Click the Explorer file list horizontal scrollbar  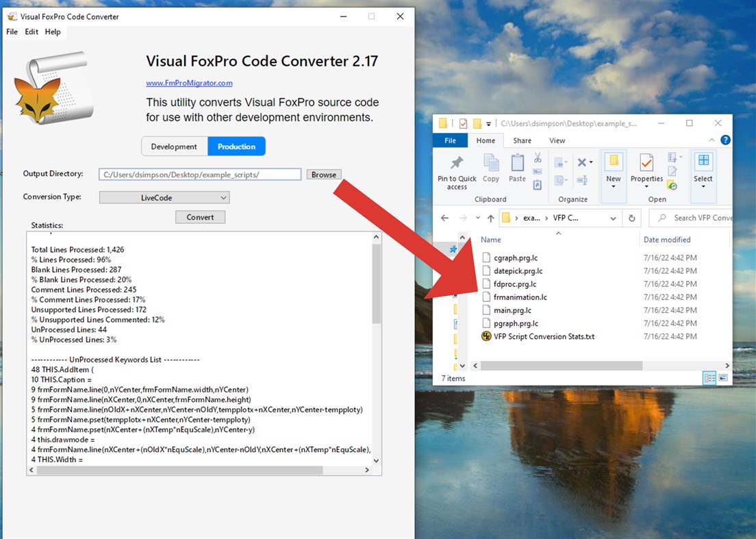(562, 366)
